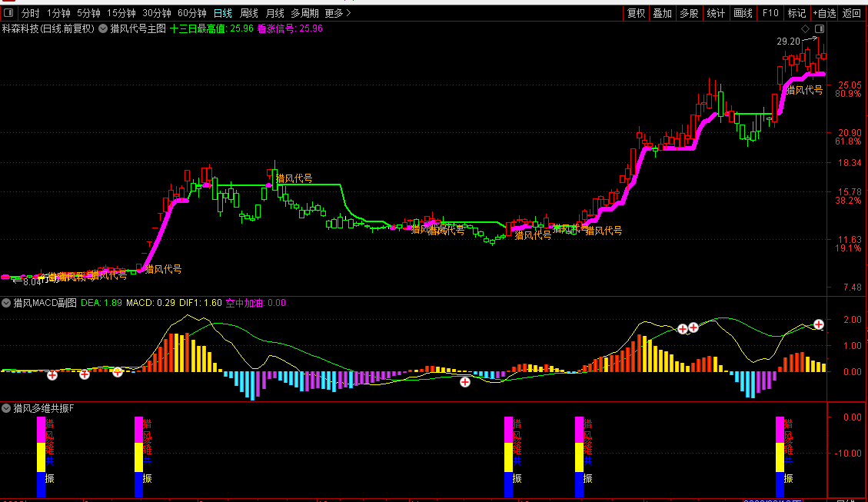Add stock with +自选 button
Image resolution: width=868 pixels, height=502 pixels.
(x=824, y=13)
